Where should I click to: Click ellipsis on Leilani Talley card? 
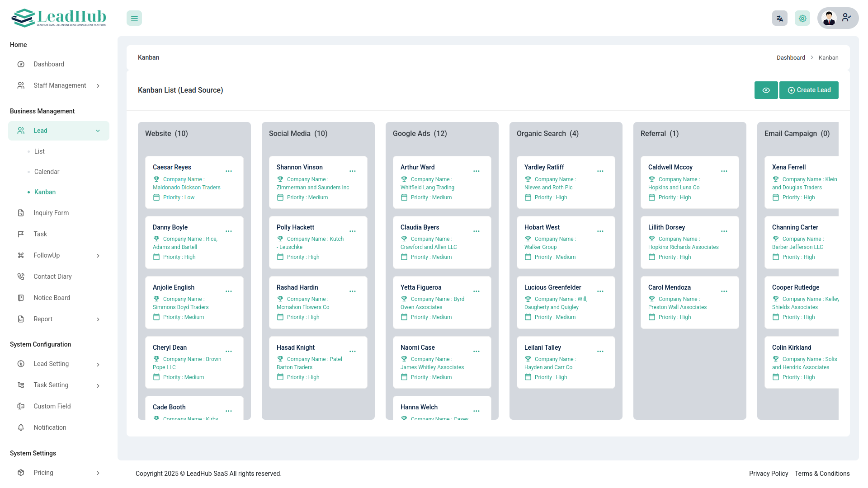click(x=600, y=352)
